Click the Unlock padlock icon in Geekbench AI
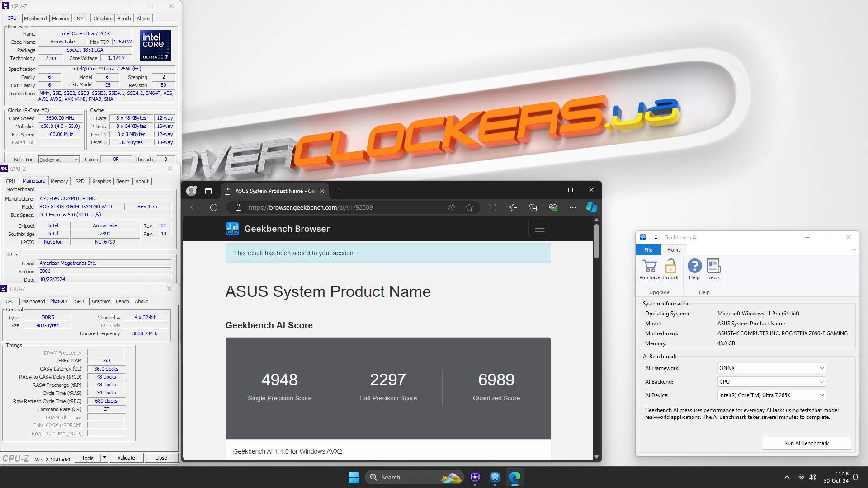The image size is (868, 488). pyautogui.click(x=670, y=266)
